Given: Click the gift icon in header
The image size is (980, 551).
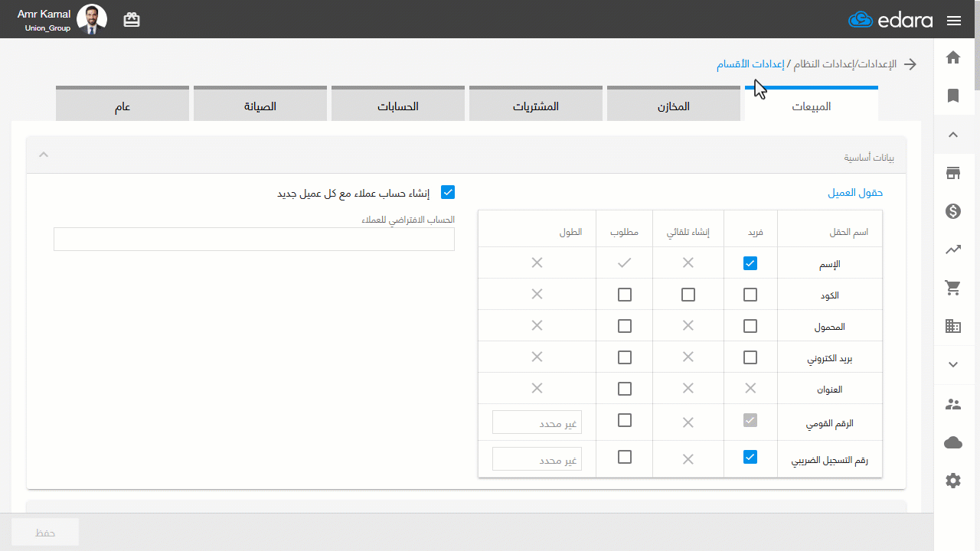Looking at the screenshot, I should tap(132, 20).
